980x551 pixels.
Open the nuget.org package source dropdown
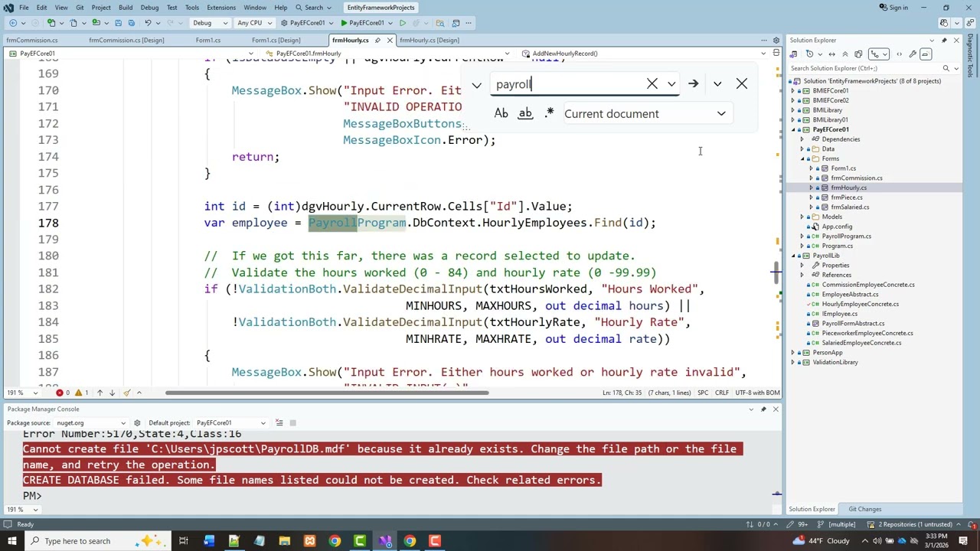pos(90,423)
